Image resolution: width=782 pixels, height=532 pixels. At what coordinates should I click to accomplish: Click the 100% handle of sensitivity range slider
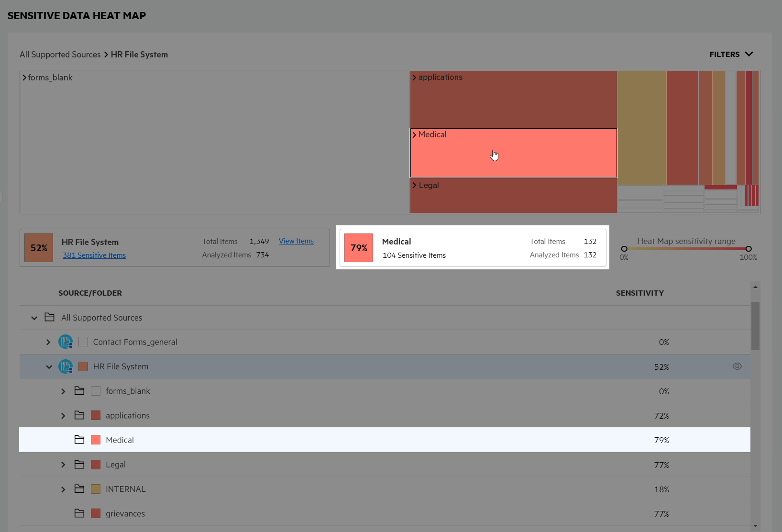pyautogui.click(x=749, y=249)
